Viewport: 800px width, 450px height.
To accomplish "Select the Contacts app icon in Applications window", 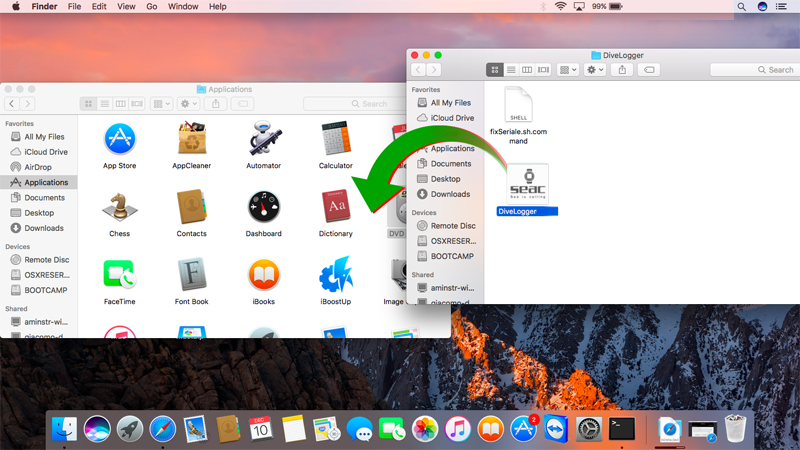I will [192, 207].
